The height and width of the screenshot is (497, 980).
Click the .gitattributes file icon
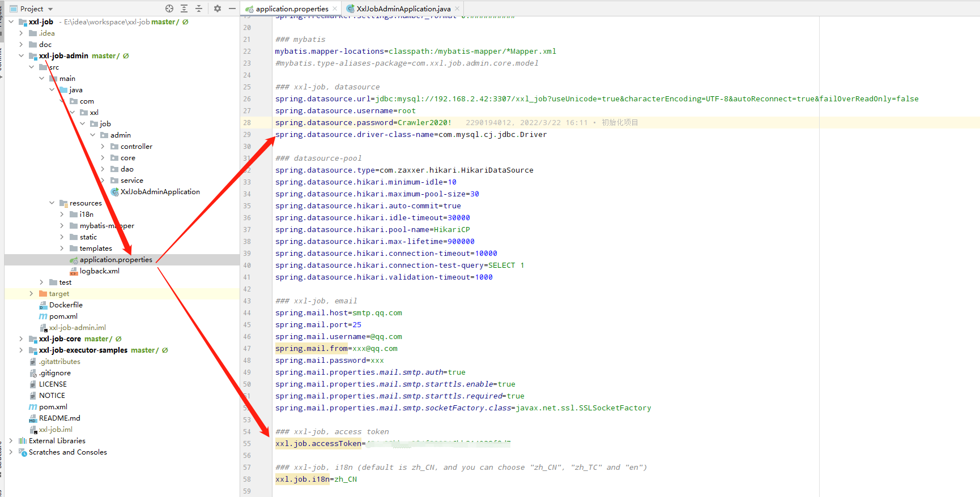click(33, 362)
